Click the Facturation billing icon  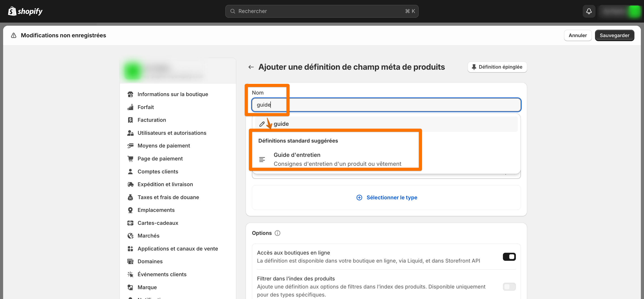130,120
